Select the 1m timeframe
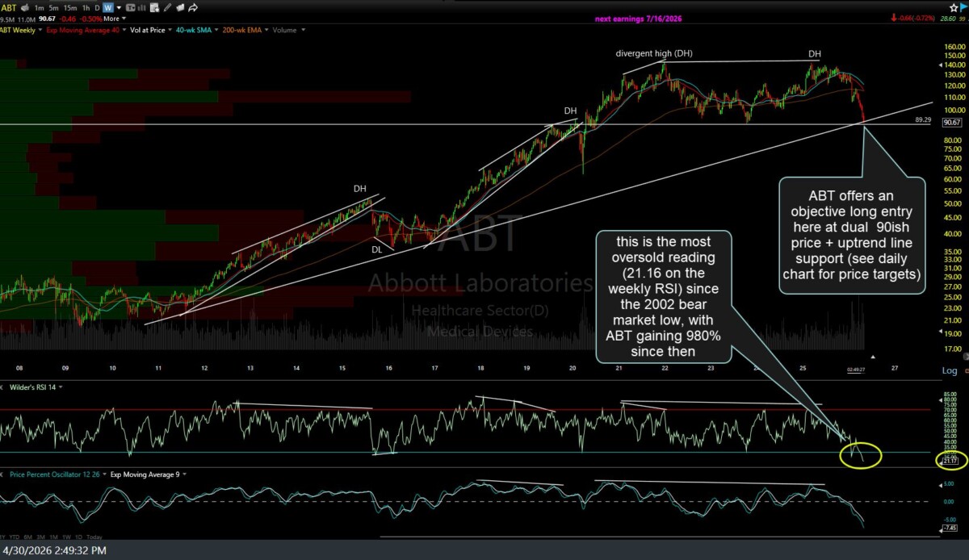Screen dimensions: 969x560 tap(39, 8)
